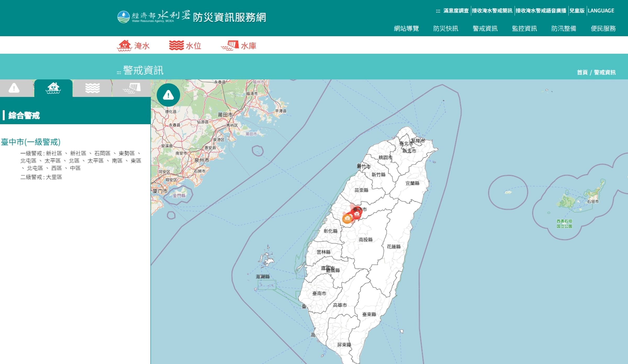Open 接收淹水警戒簡訊 link

tap(492, 11)
